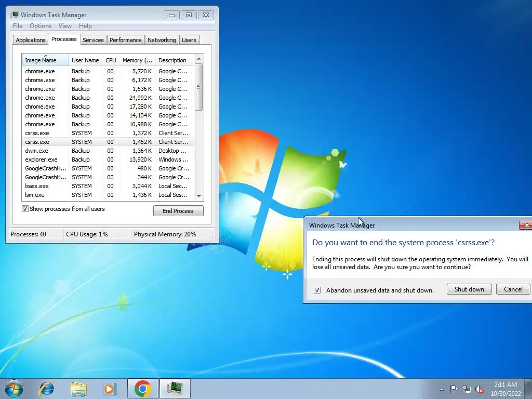Uncheck Show processes from all users

pos(25,209)
